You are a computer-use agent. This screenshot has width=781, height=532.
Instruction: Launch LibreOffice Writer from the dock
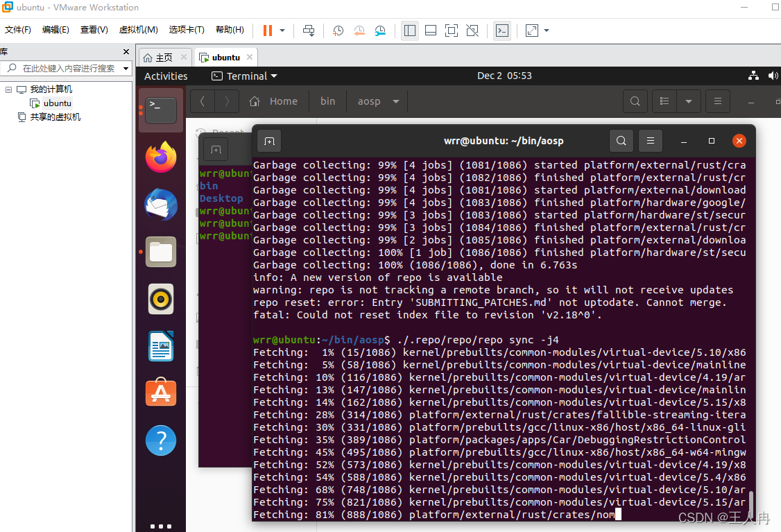[x=161, y=346]
